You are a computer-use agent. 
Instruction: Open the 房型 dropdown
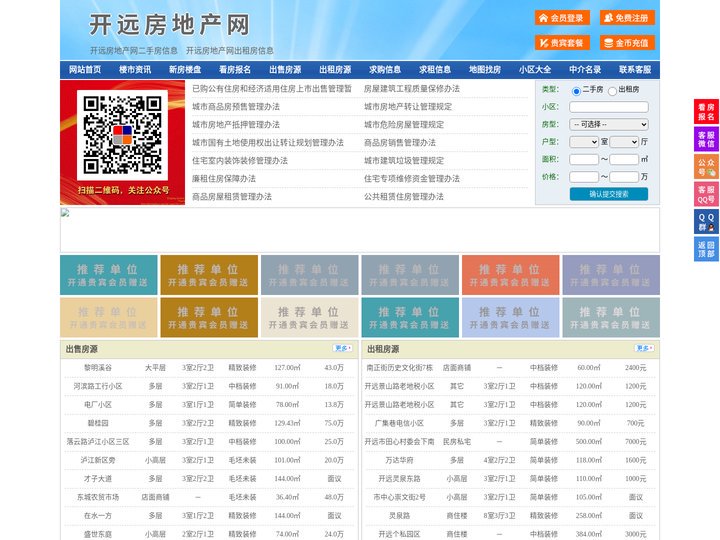(609, 124)
